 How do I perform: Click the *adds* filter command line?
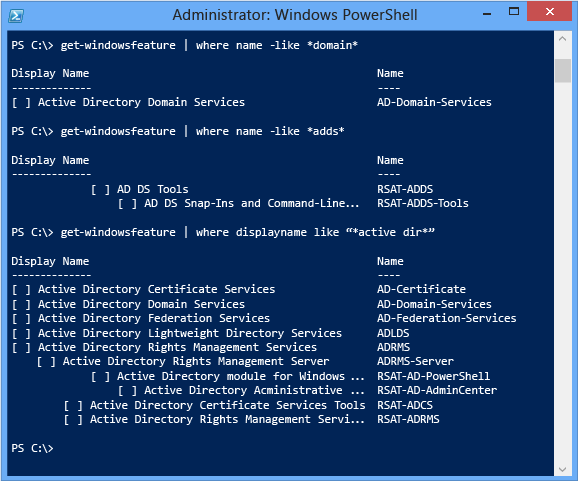point(178,131)
